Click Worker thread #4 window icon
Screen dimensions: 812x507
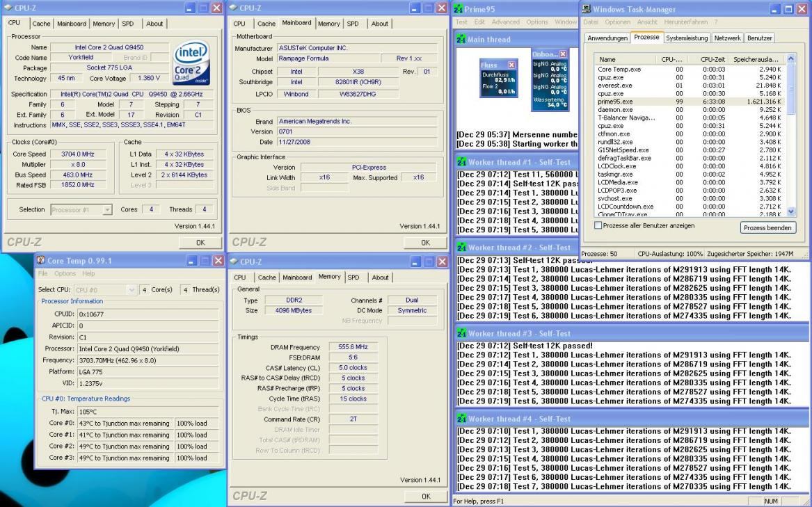pos(461,419)
